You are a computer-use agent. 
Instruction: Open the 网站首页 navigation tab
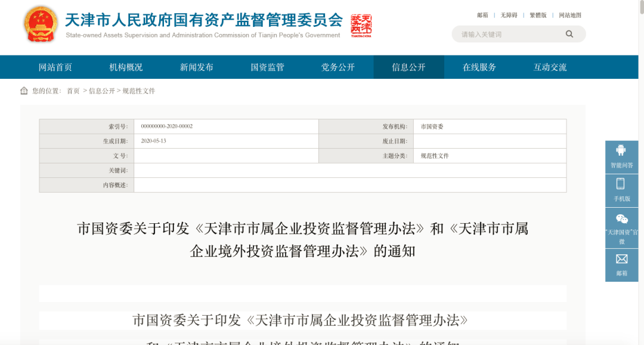[55, 67]
